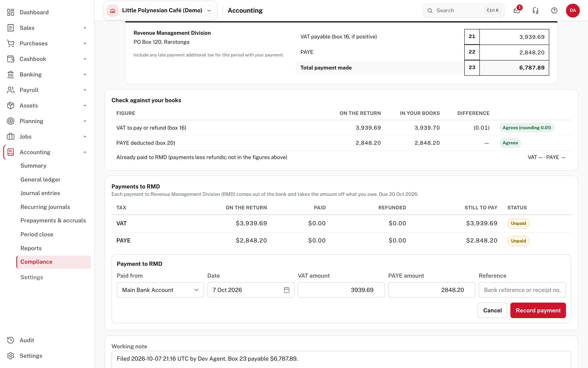588x368 pixels.
Task: Expand the Banking menu chevron
Action: (x=85, y=74)
